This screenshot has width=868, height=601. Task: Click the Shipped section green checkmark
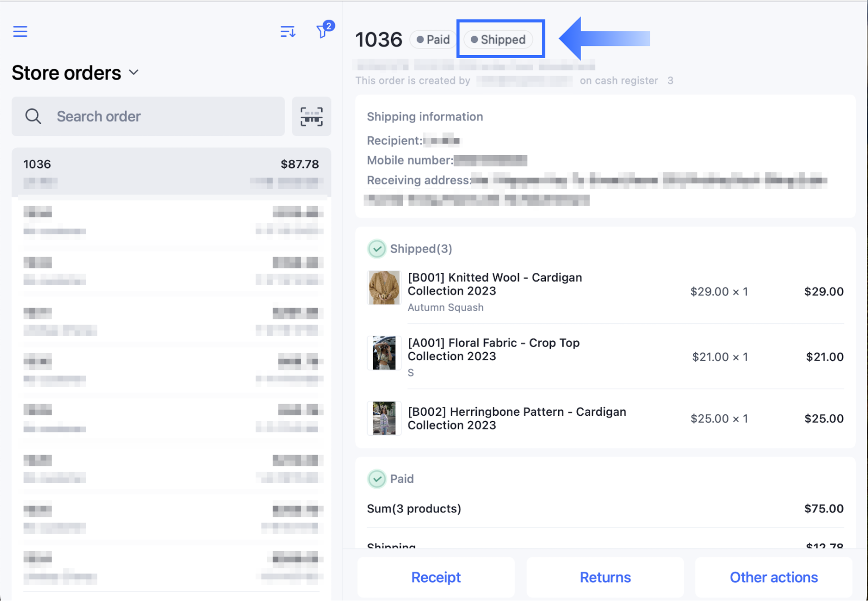(x=377, y=249)
